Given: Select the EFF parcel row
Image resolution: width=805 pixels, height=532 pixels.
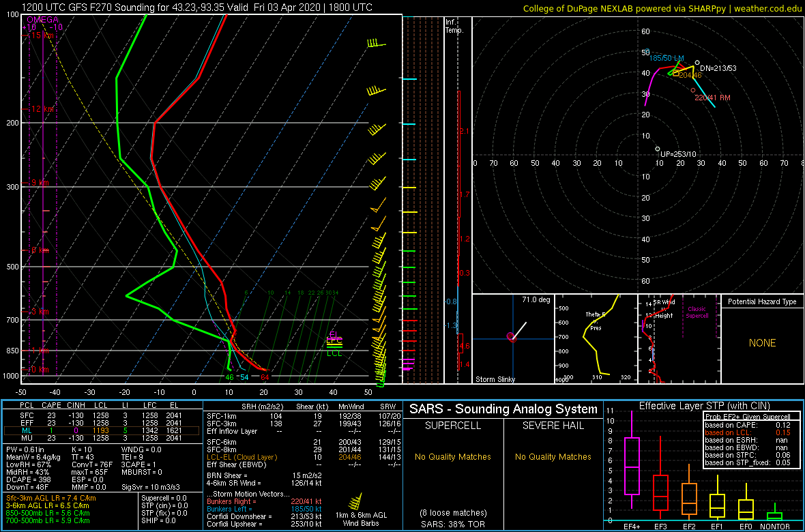Looking at the screenshot, I should pos(101,422).
